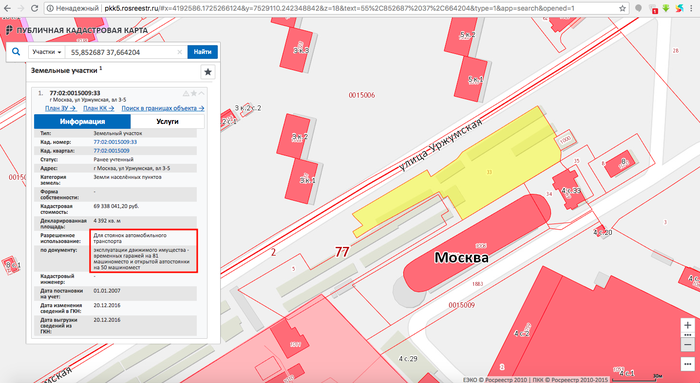
Task: Clear the coordinates search field
Action: (180, 52)
